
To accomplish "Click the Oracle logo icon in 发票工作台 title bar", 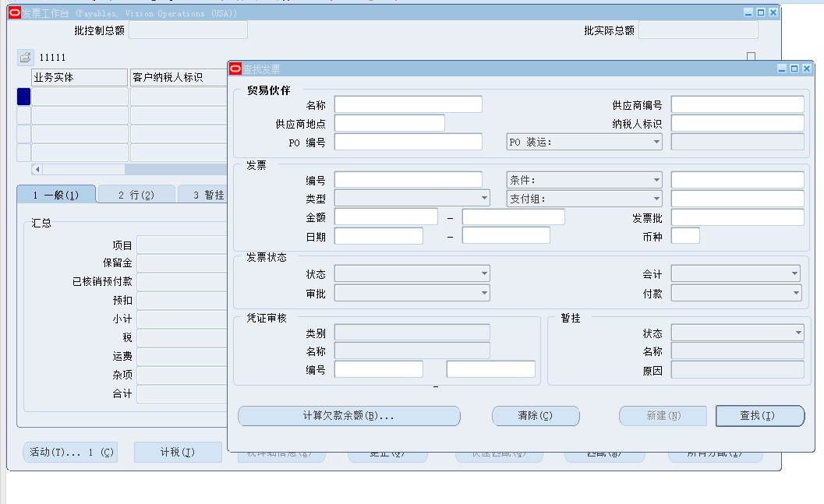I will point(14,13).
